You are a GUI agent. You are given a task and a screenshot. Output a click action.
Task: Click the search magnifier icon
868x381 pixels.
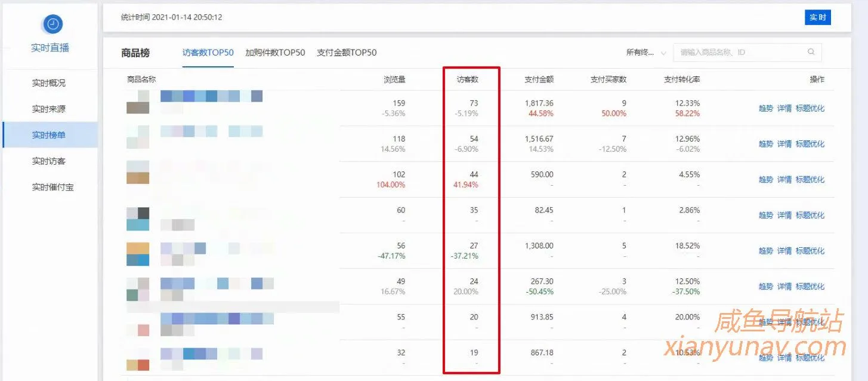[811, 52]
